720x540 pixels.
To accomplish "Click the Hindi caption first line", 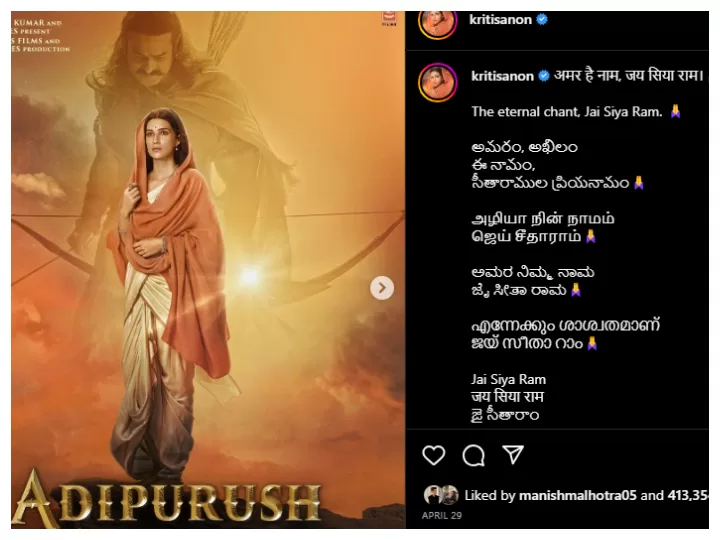I will (x=628, y=75).
